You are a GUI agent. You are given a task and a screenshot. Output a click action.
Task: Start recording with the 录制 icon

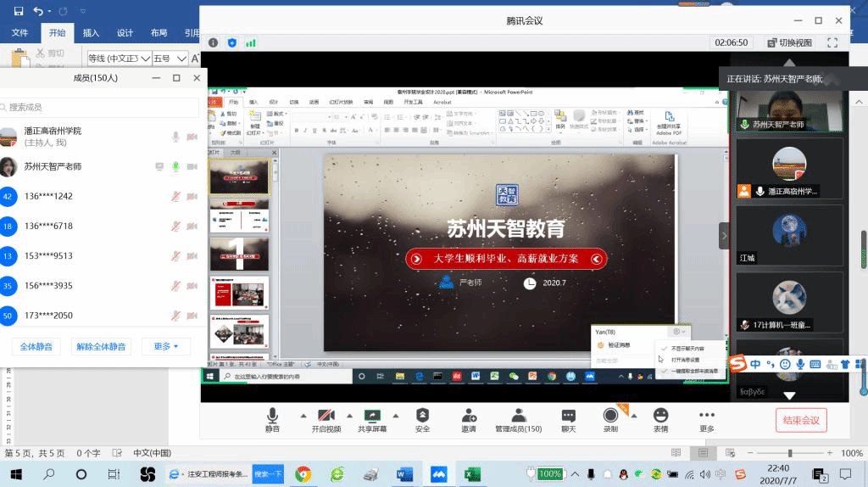point(610,416)
